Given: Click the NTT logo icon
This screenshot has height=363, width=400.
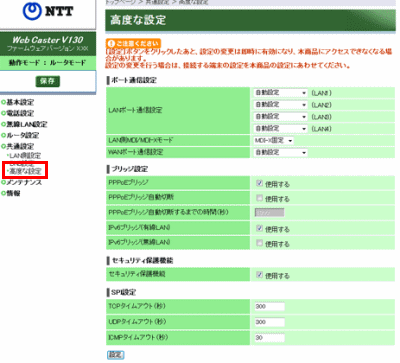Looking at the screenshot, I should pyautogui.click(x=32, y=11).
